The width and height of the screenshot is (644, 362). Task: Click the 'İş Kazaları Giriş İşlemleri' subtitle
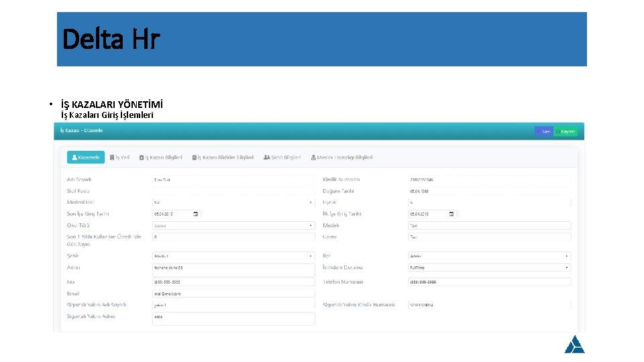(107, 115)
